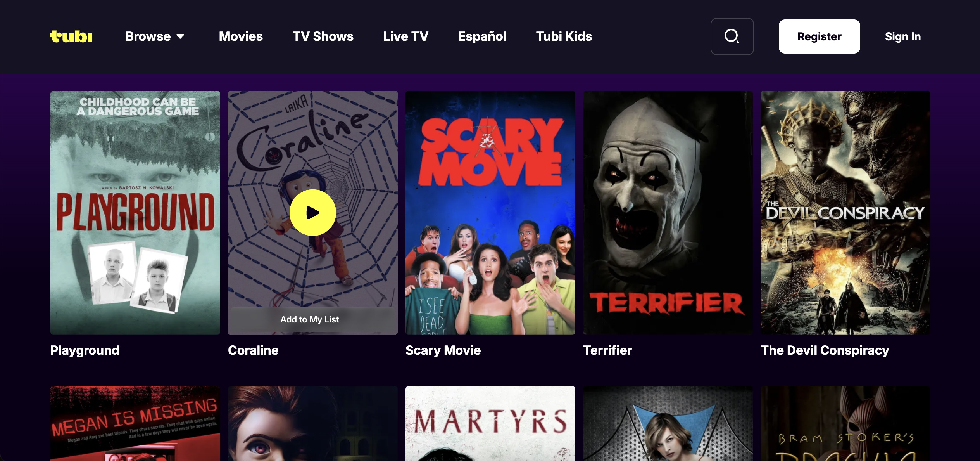Click the Coraline title link
980x461 pixels.
click(253, 350)
